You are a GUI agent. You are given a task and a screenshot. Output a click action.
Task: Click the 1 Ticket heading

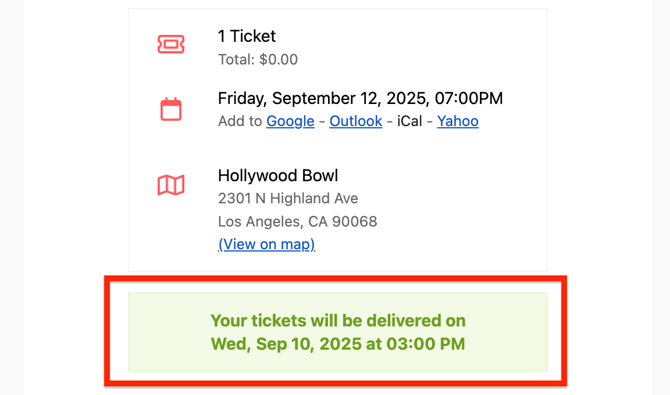click(x=247, y=36)
